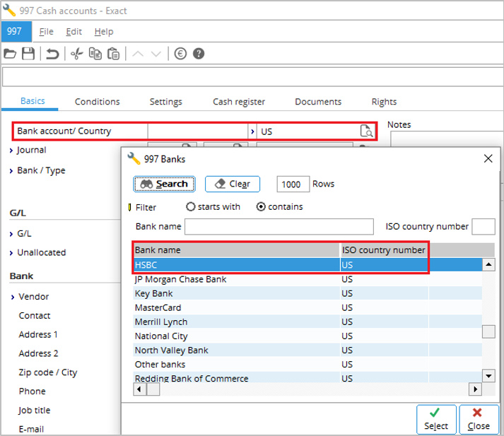The height and width of the screenshot is (436, 504).
Task: Expand the Journal field arrow
Action: (11, 150)
